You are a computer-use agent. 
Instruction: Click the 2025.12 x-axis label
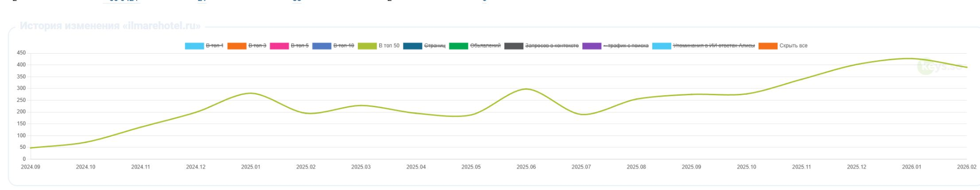[857, 167]
